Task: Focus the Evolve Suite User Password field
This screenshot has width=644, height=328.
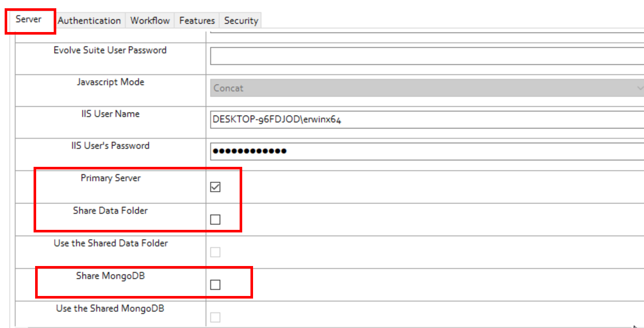Action: click(427, 56)
